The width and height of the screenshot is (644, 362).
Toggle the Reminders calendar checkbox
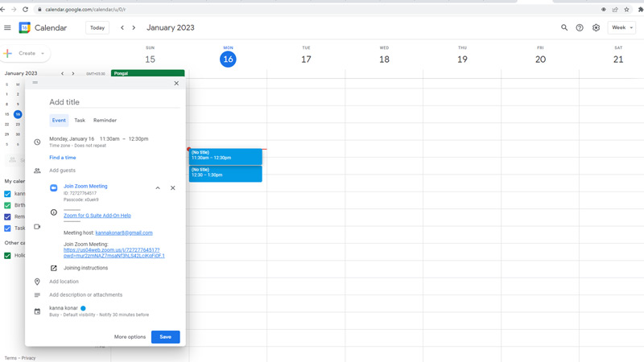(7, 216)
